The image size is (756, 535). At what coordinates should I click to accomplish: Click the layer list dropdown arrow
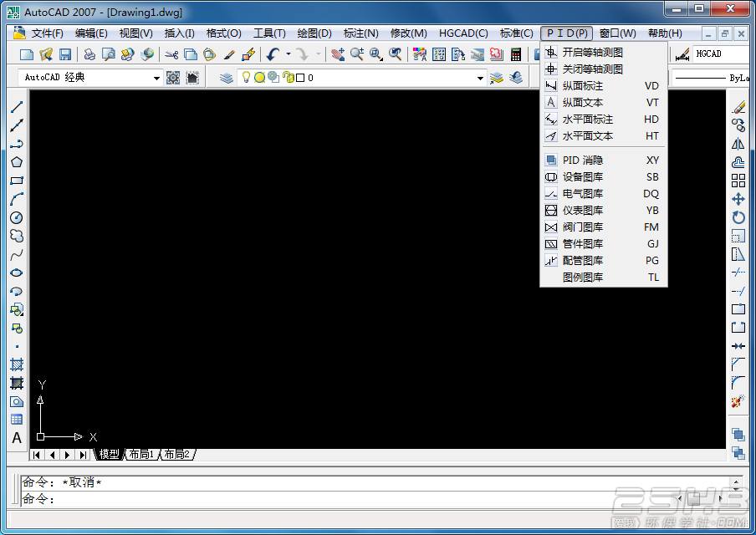point(480,78)
